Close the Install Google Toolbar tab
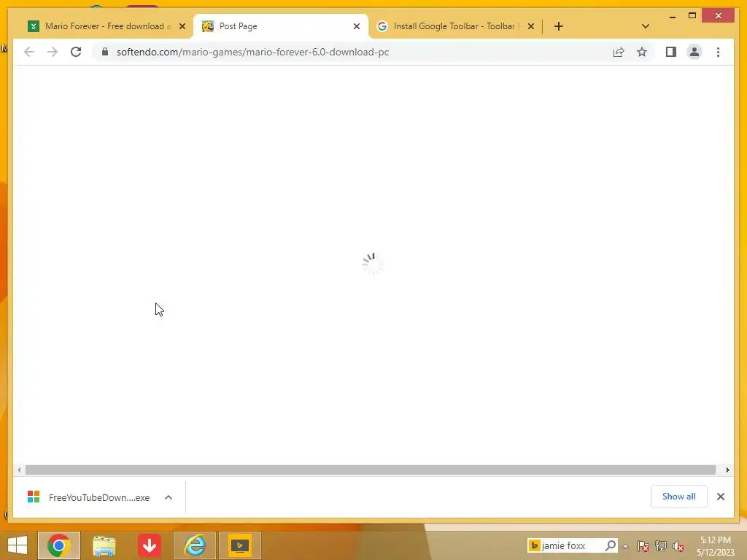The height and width of the screenshot is (560, 747). pos(531,26)
